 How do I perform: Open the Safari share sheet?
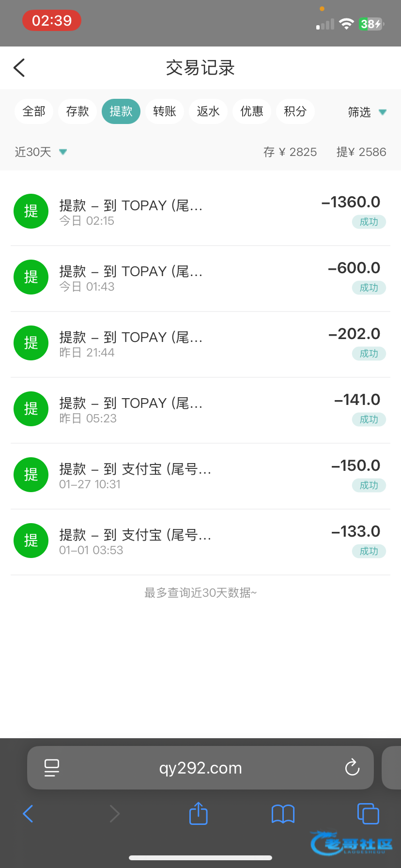pos(198,814)
